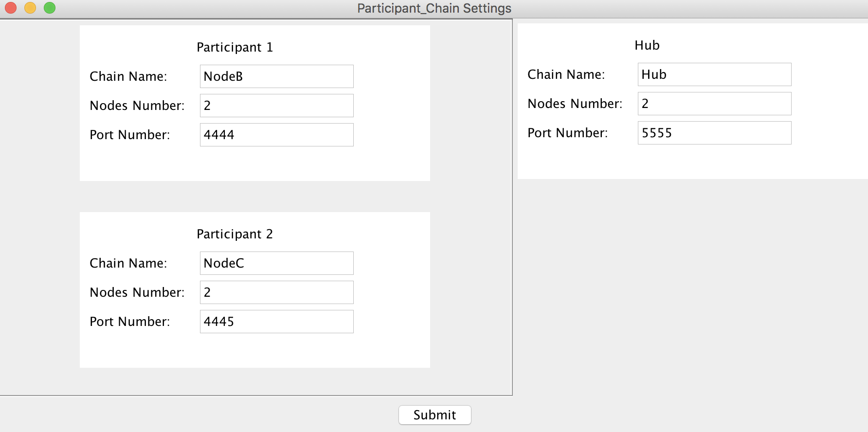This screenshot has height=432, width=868.
Task: Click the Hub panel heading text
Action: [x=647, y=45]
